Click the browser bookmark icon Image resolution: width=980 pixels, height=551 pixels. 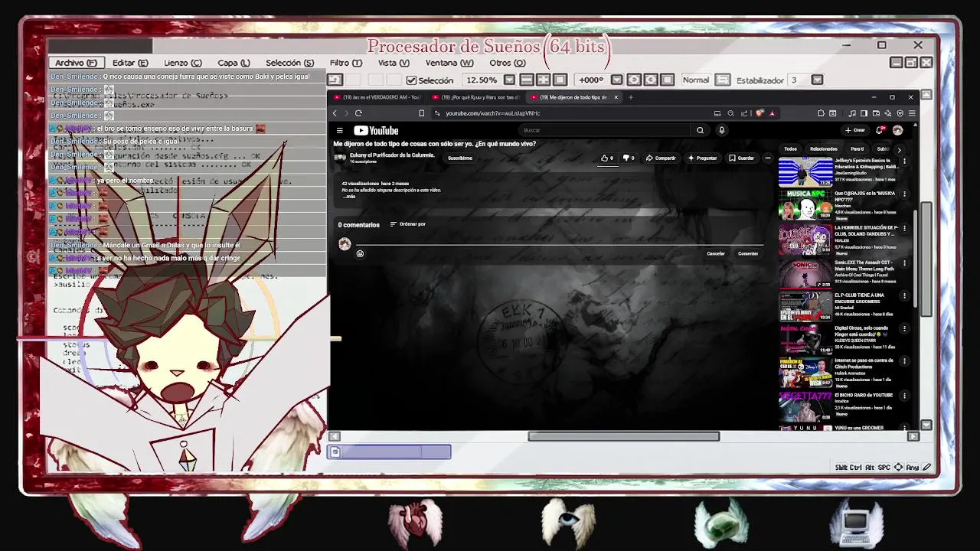421,113
